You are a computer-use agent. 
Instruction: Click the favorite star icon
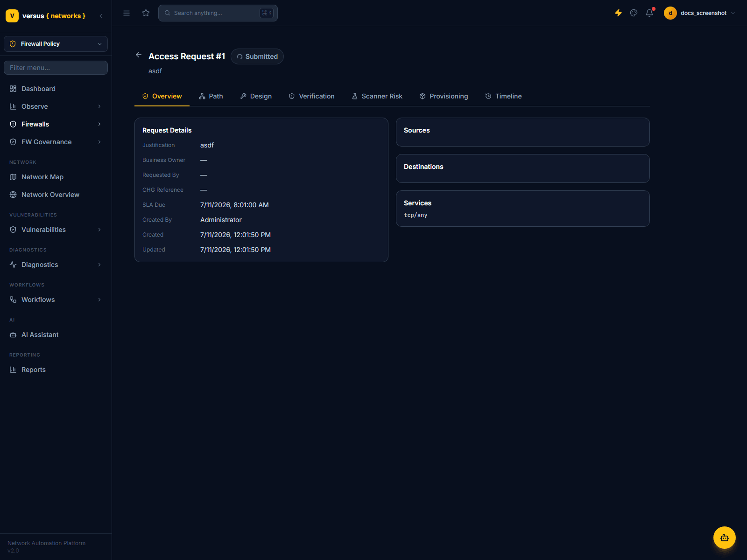click(146, 13)
